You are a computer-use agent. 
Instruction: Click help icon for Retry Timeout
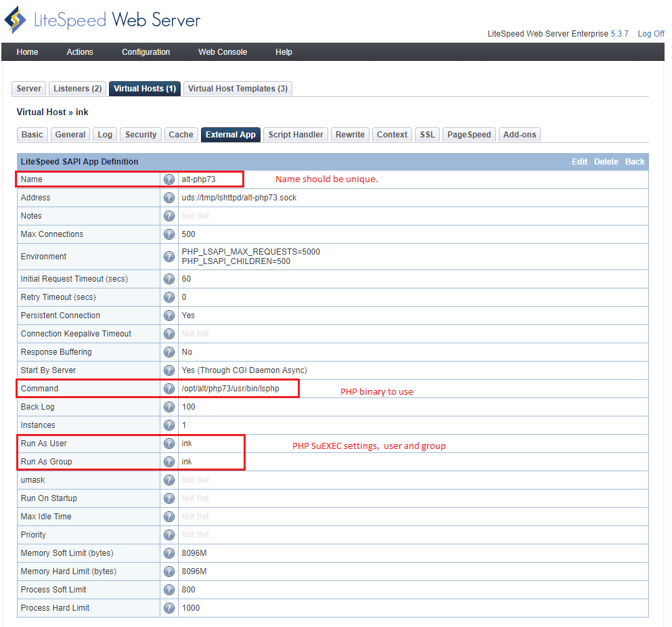point(169,297)
